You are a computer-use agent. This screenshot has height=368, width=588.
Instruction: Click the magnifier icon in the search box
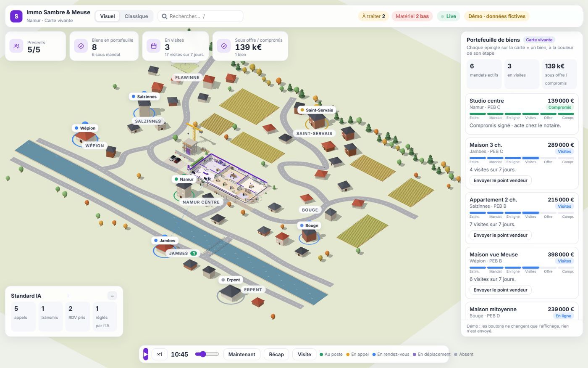pyautogui.click(x=165, y=16)
